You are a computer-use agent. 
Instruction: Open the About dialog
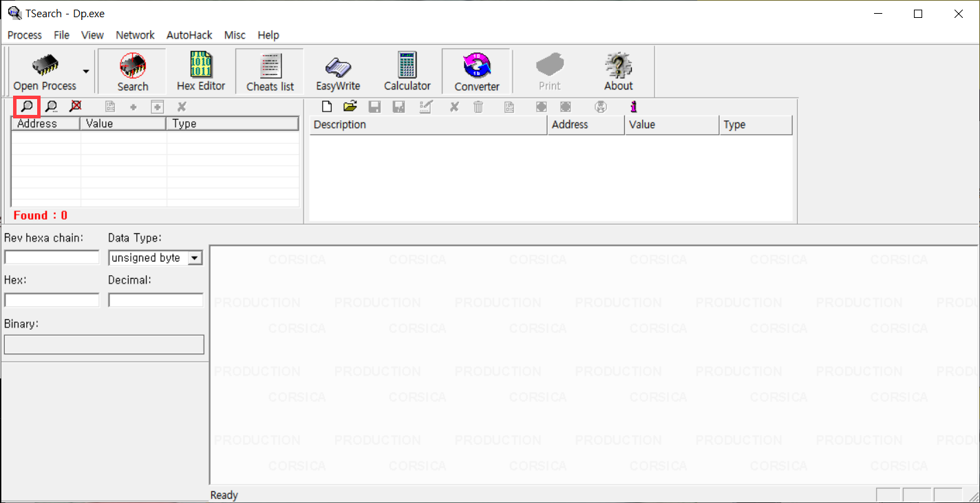coord(618,71)
